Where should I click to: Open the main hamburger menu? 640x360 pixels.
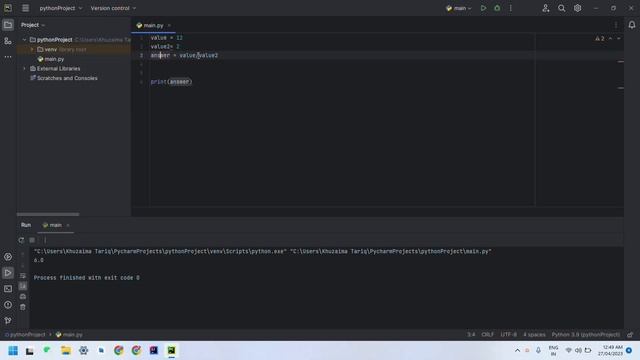point(25,8)
